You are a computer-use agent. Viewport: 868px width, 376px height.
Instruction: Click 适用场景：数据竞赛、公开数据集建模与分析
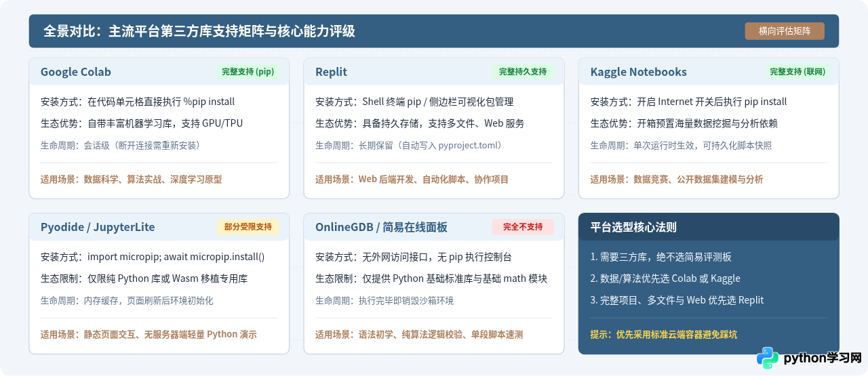(x=677, y=180)
